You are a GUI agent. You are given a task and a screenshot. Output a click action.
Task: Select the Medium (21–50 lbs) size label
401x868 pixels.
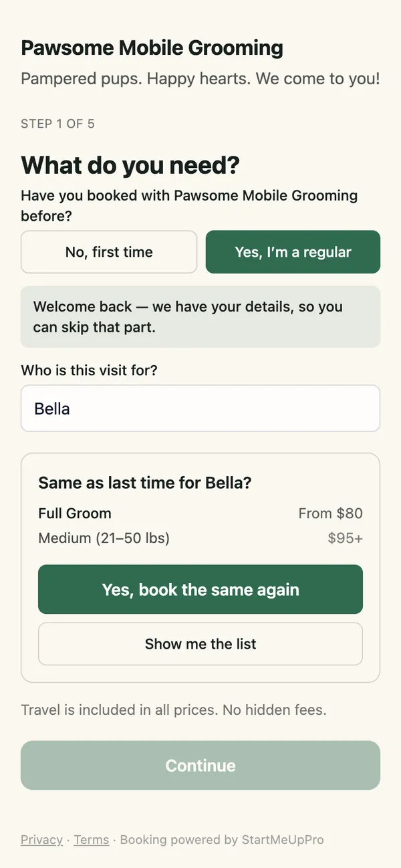(x=104, y=538)
